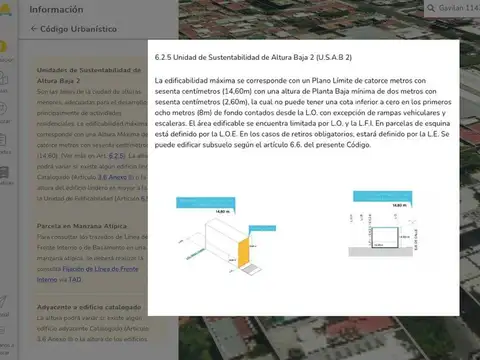The width and height of the screenshot is (480, 360).
Task: Click the Información panel title
Action: click(x=56, y=9)
